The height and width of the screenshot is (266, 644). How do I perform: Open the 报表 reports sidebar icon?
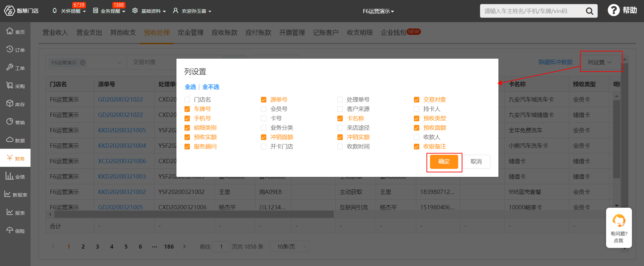(10, 212)
